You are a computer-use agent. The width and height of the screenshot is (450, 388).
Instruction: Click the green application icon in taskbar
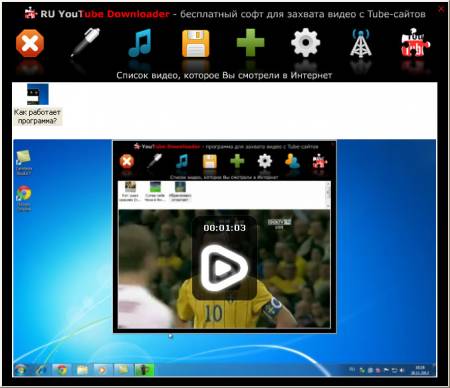coord(144,370)
